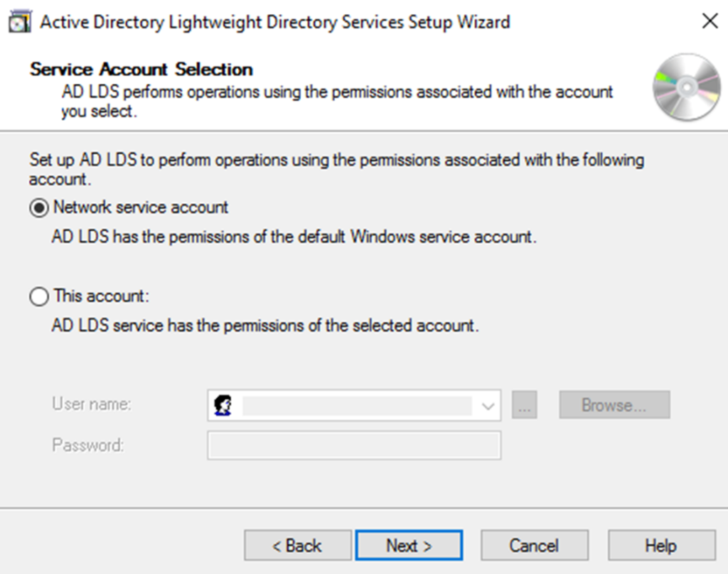This screenshot has width=728, height=574.
Task: Enable the This account option for AD LDS
Action: point(39,297)
